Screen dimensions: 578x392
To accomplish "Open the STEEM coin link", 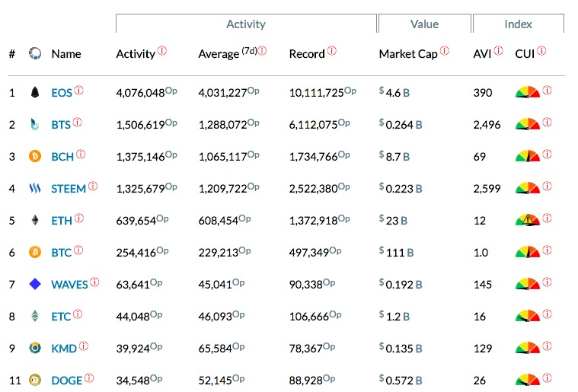I will pos(69,189).
